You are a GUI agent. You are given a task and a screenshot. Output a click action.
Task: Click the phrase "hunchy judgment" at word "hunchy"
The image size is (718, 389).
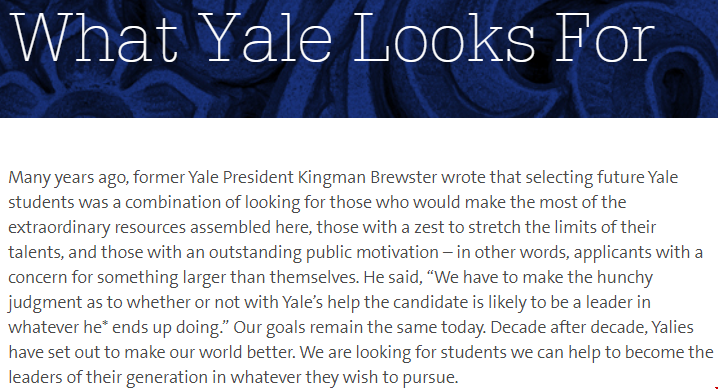coord(625,278)
